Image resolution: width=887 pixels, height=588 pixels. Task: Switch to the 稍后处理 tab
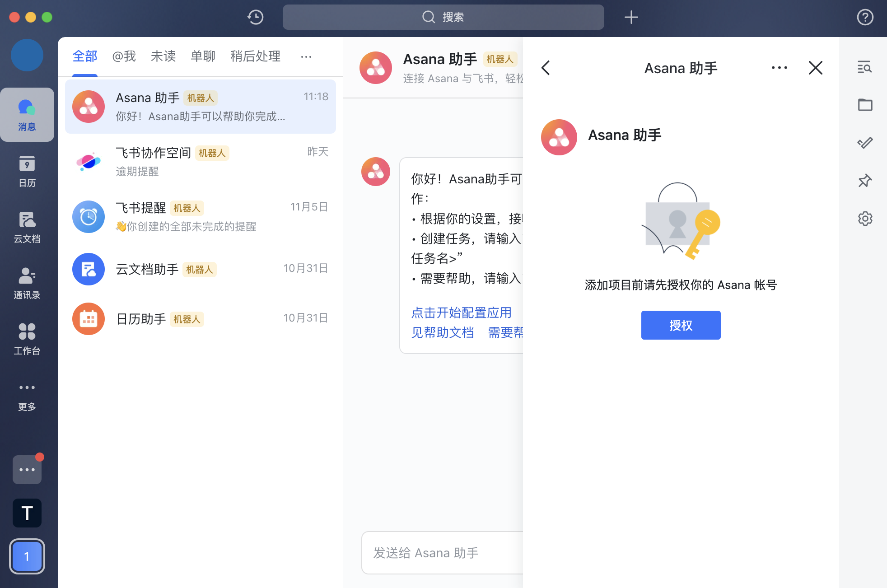click(255, 56)
